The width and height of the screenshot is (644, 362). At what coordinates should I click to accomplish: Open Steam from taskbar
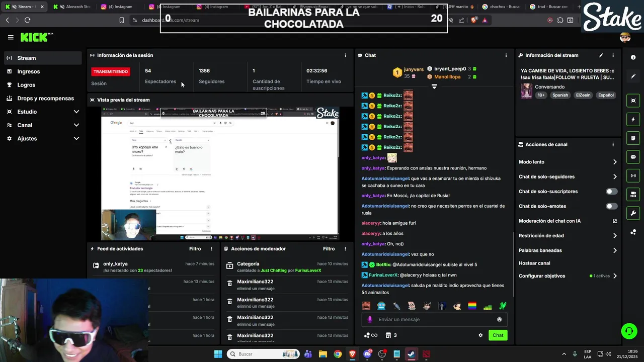pos(411,354)
